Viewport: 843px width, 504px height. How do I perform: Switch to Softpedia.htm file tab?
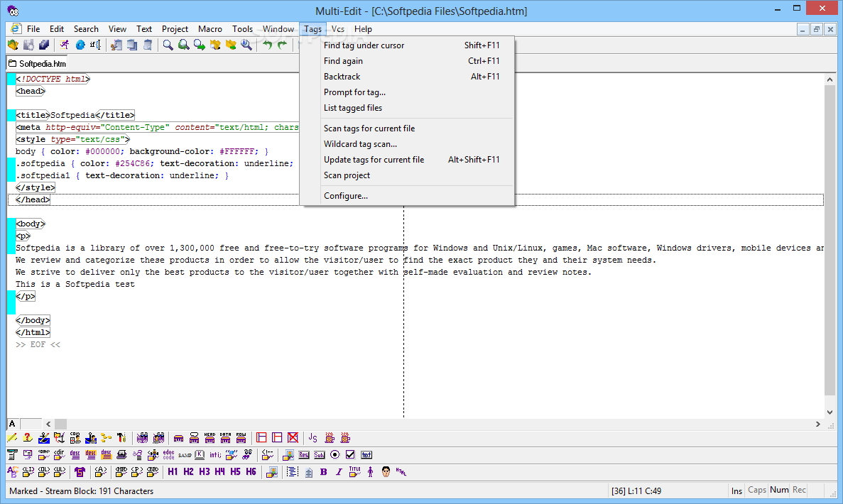point(37,63)
